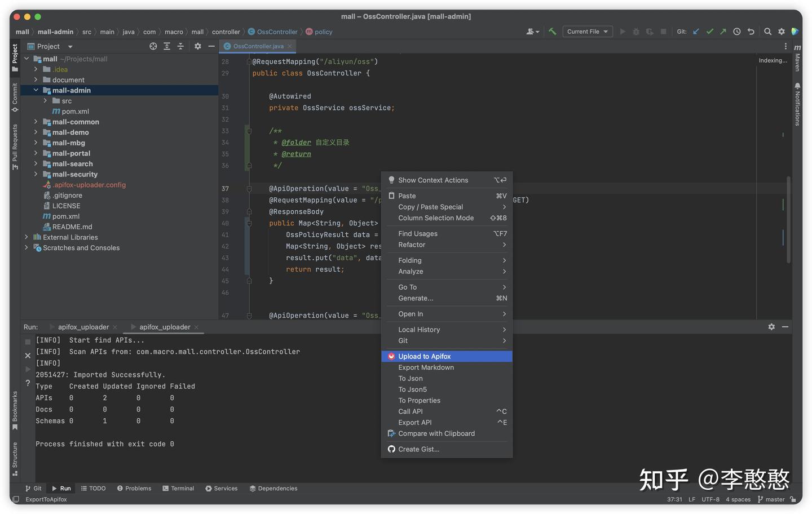Image resolution: width=812 pixels, height=514 pixels.
Task: Toggle Structure tool window
Action: [x=15, y=459]
